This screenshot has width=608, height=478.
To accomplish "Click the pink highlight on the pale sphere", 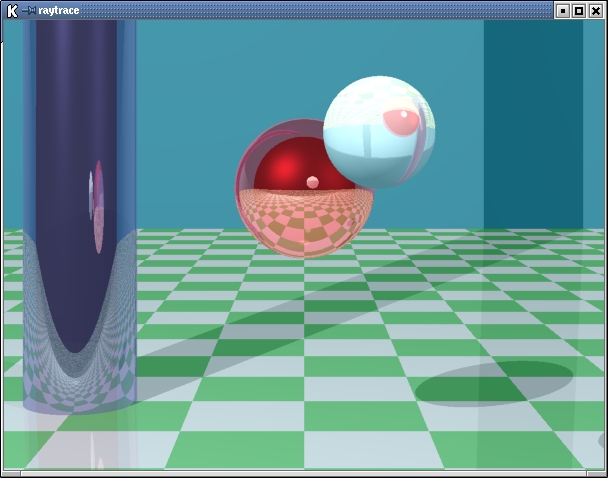I will coord(401,121).
